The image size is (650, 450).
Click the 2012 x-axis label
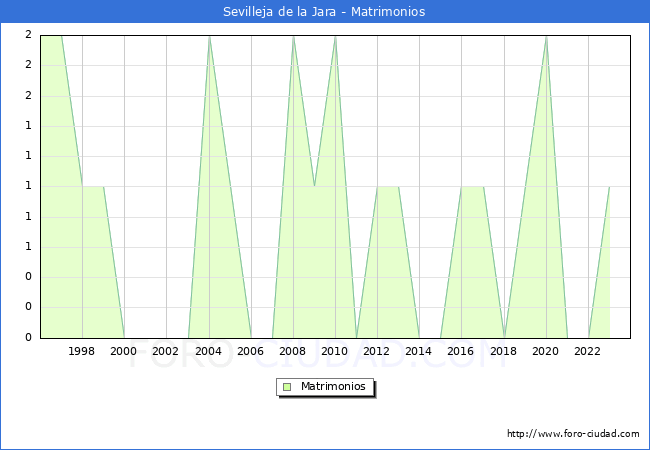[x=376, y=351]
